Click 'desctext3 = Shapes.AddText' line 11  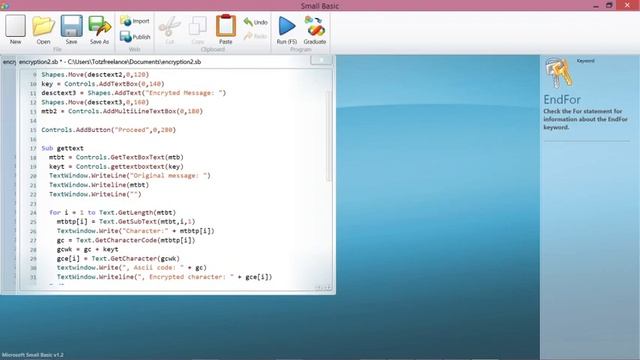coord(133,93)
